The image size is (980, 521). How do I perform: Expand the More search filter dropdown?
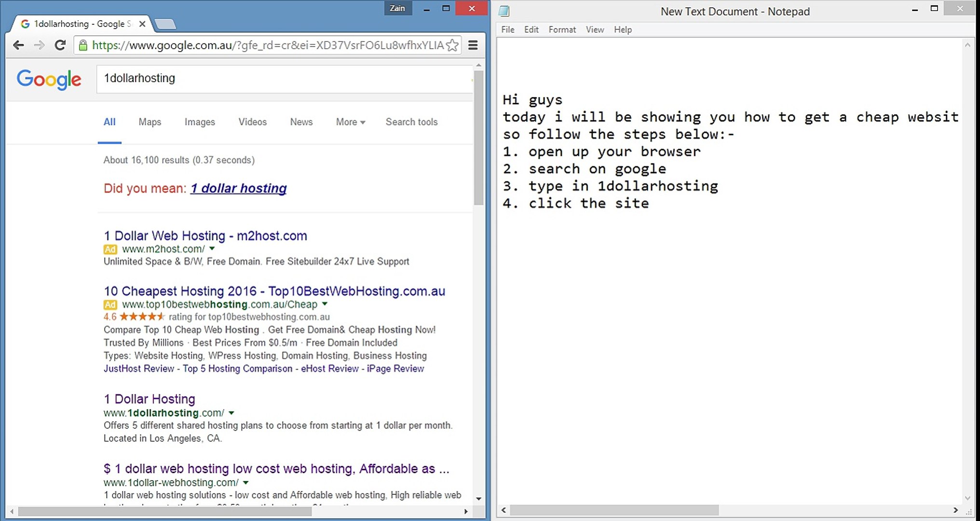351,122
